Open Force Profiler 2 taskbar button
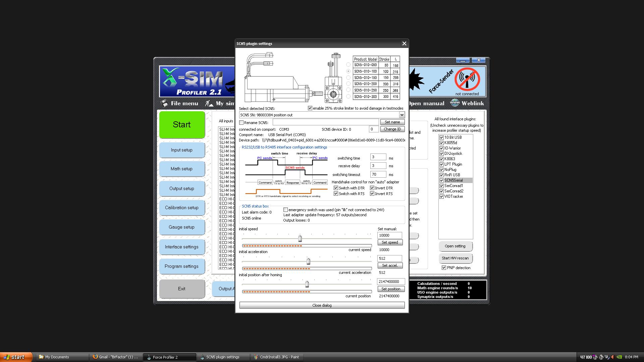Screen dimensions: 644x362 [x=170, y=357]
